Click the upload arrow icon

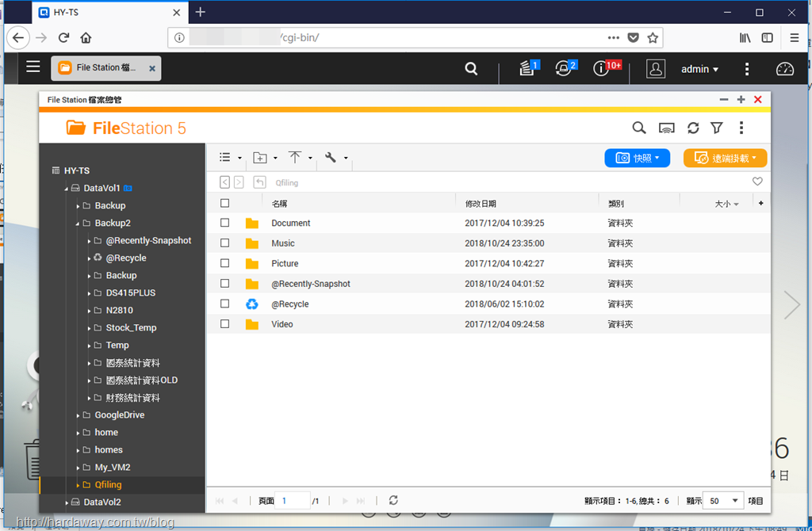coord(295,158)
